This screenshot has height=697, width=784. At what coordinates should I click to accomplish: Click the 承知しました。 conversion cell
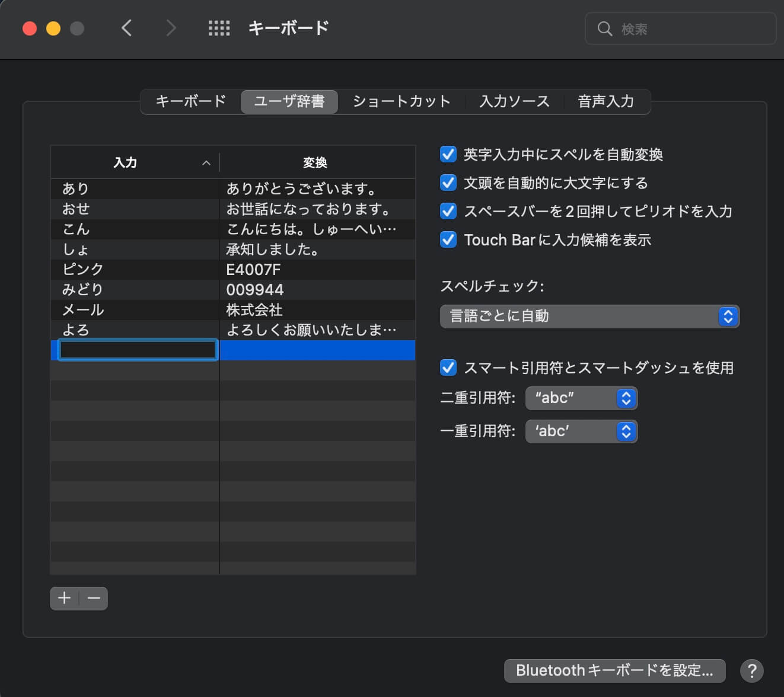(x=317, y=249)
